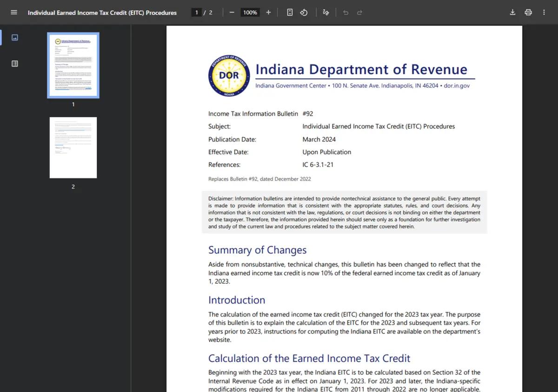Click the Upon Publication effective date
Viewport: 558px width, 392px height.
tap(327, 152)
